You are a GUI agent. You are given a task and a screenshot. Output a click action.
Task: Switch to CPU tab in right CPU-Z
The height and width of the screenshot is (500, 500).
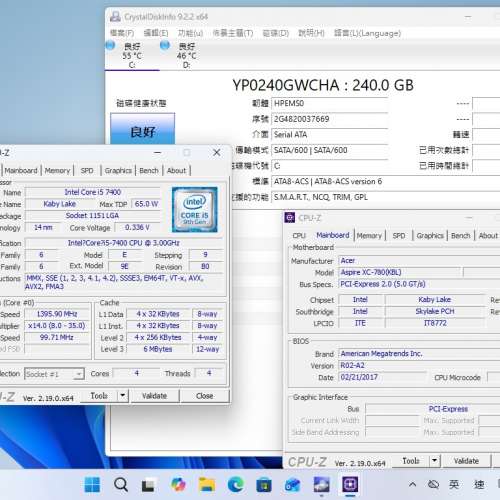pyautogui.click(x=299, y=235)
